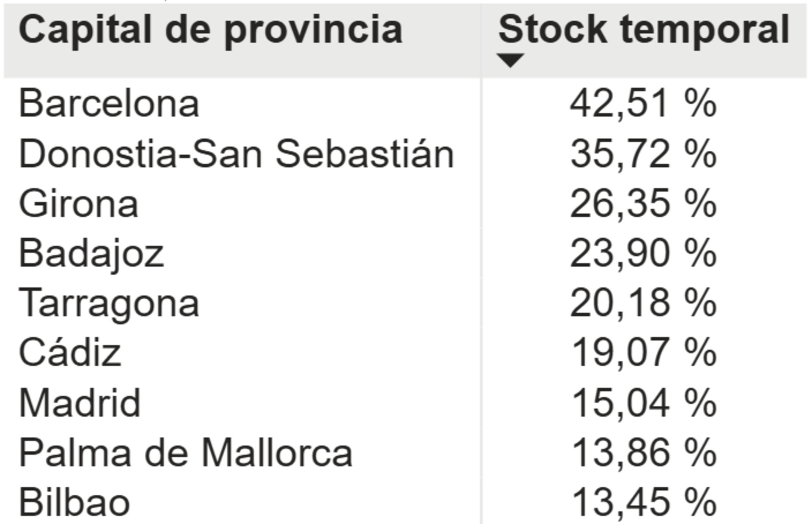Screen dimensions: 812x524
Task: Select the Palma de Mallorca cell
Action: 186,453
